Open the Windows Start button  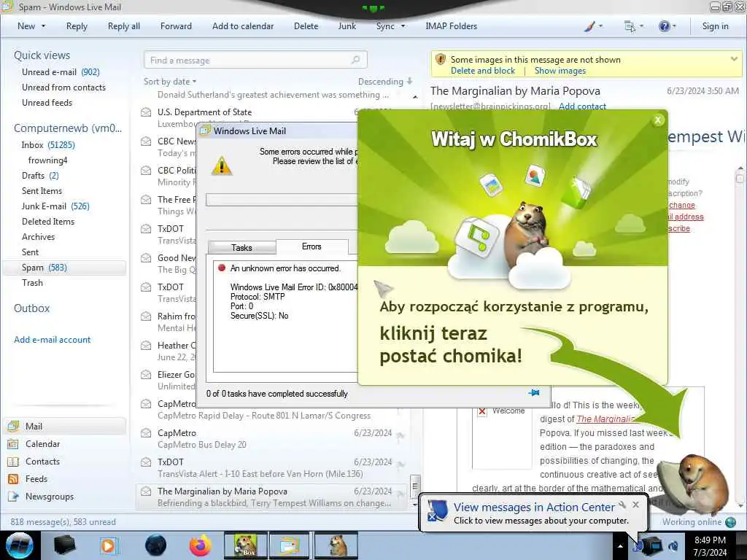tap(19, 545)
